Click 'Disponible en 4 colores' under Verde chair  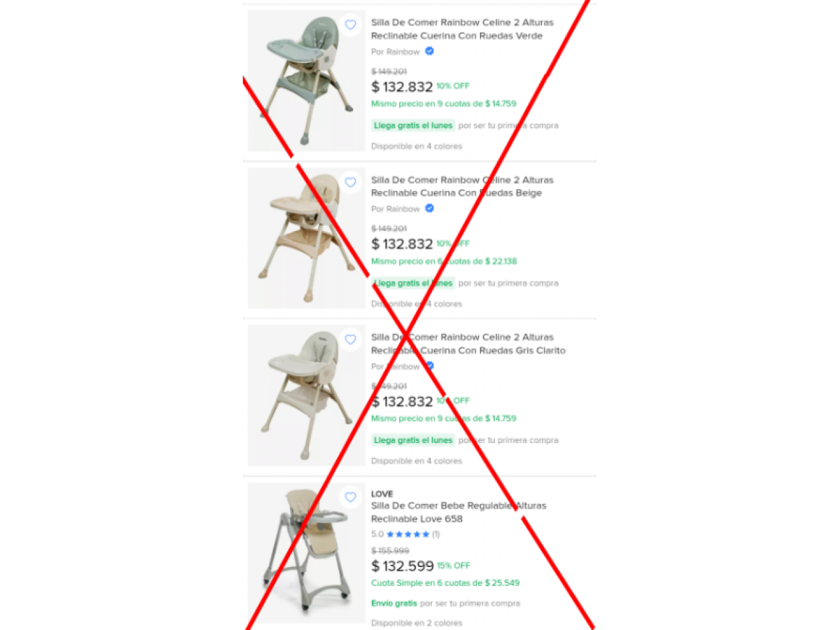click(417, 146)
